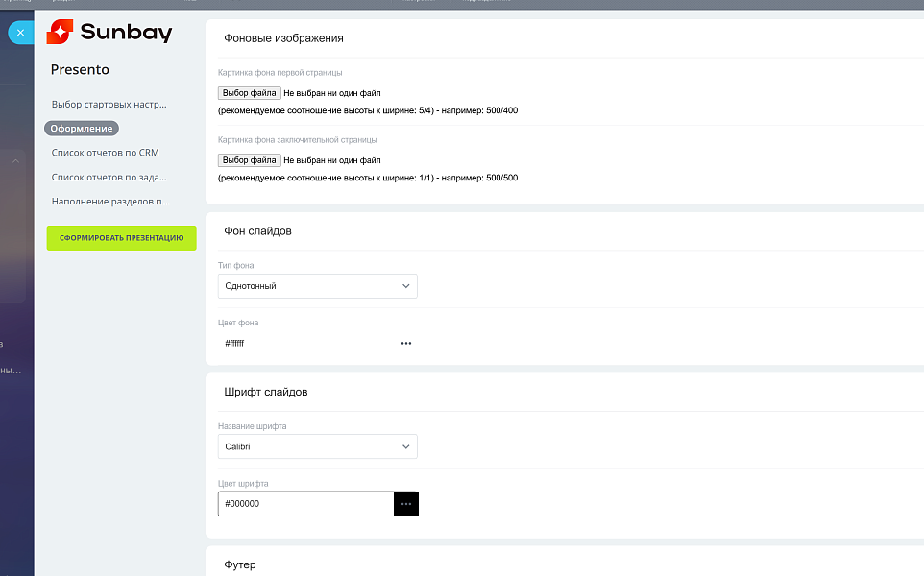This screenshot has width=924, height=576.
Task: Switch to 'Наполнение разделов п...' section
Action: 109,202
